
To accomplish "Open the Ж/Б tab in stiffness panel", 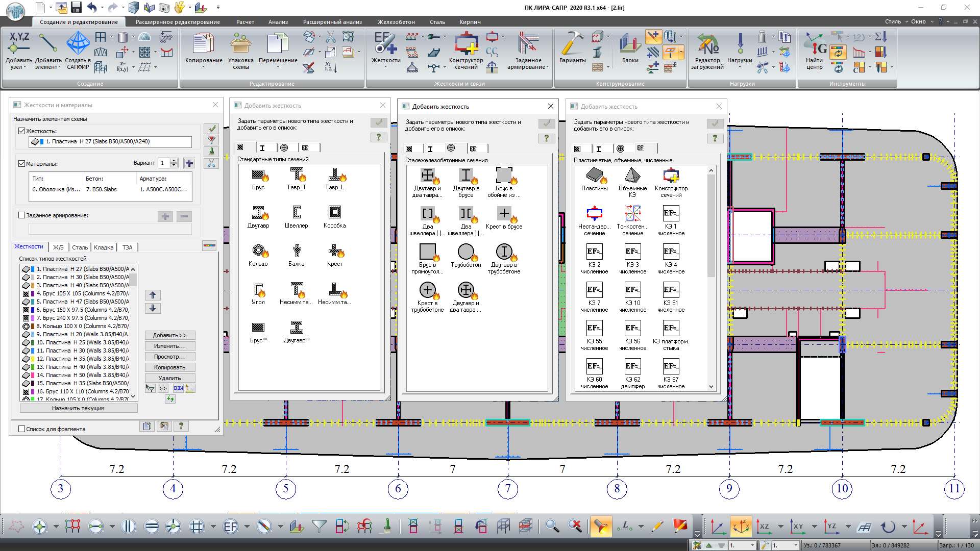I will (x=59, y=247).
